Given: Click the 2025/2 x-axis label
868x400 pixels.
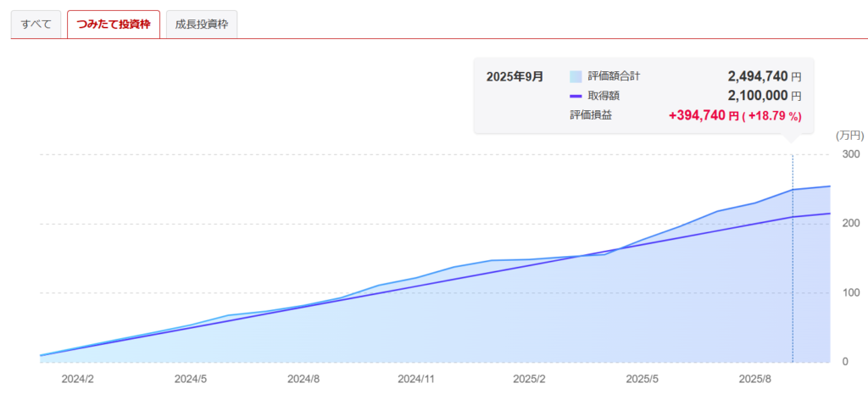Looking at the screenshot, I should [x=530, y=379].
